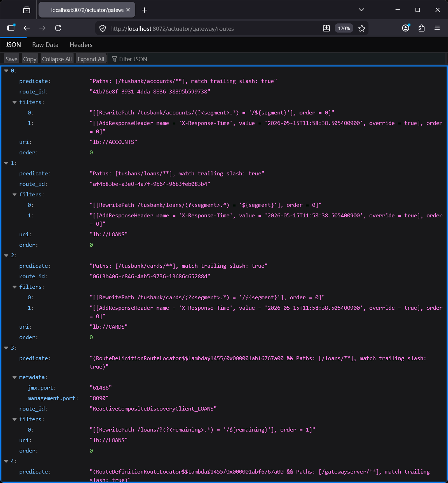Image resolution: width=448 pixels, height=483 pixels.
Task: Collapse filters under route 1
Action: coord(14,195)
